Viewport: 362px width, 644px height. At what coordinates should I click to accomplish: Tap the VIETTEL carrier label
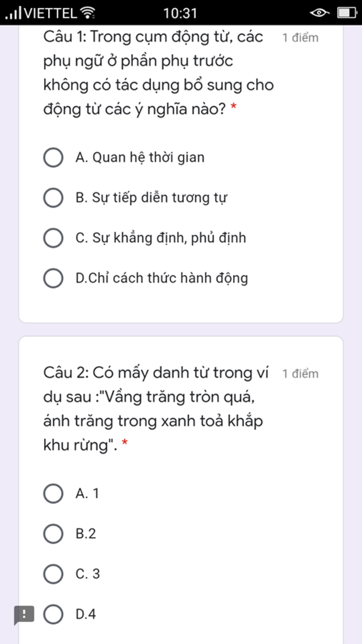point(51,13)
